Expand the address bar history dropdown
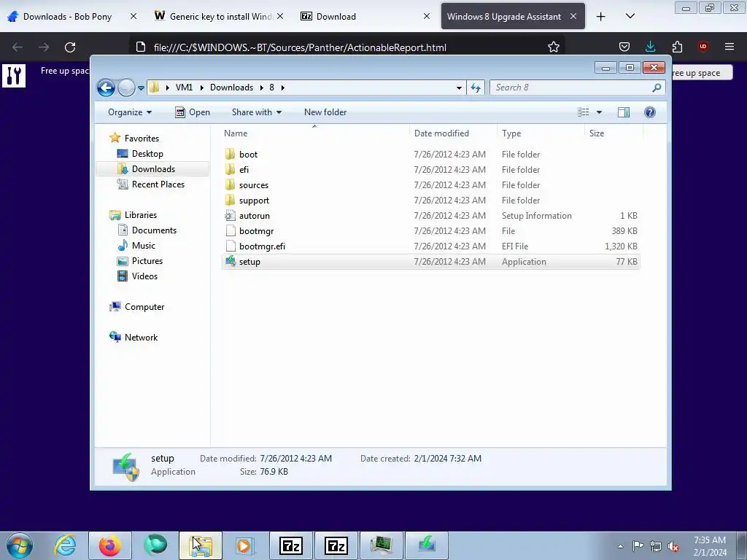This screenshot has height=560, width=747. pyautogui.click(x=459, y=87)
